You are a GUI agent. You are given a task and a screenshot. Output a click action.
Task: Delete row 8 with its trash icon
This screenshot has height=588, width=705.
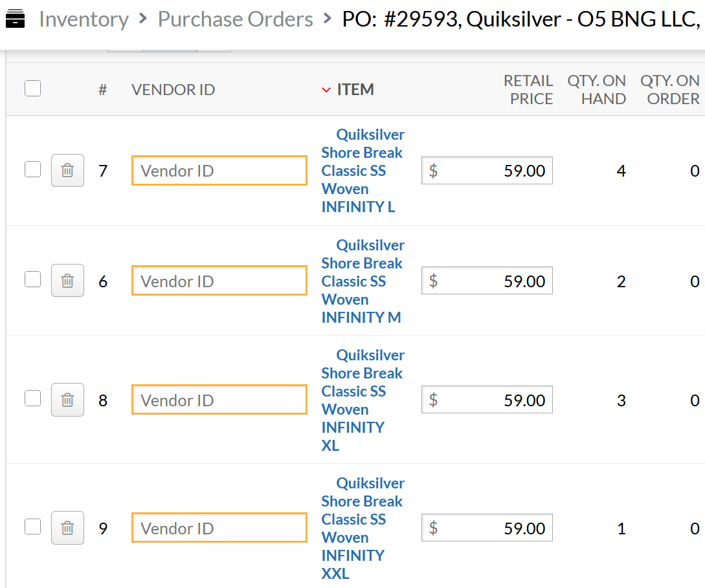click(67, 400)
